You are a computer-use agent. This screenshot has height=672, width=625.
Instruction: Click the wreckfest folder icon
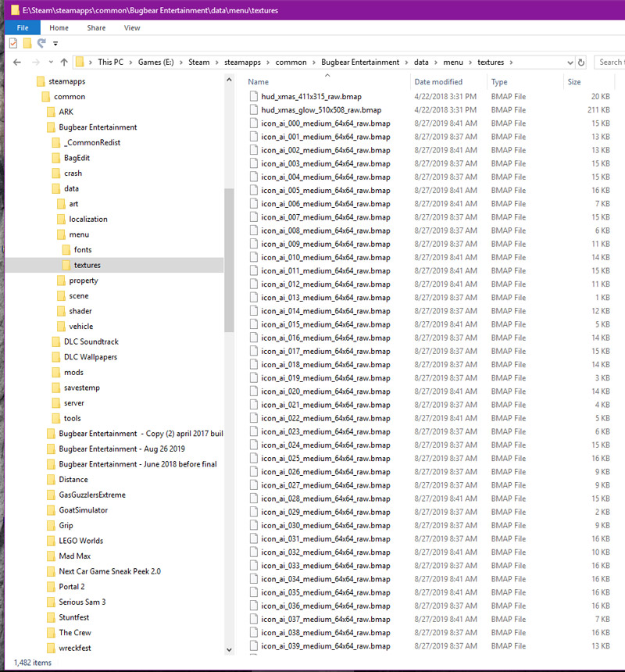(x=51, y=648)
